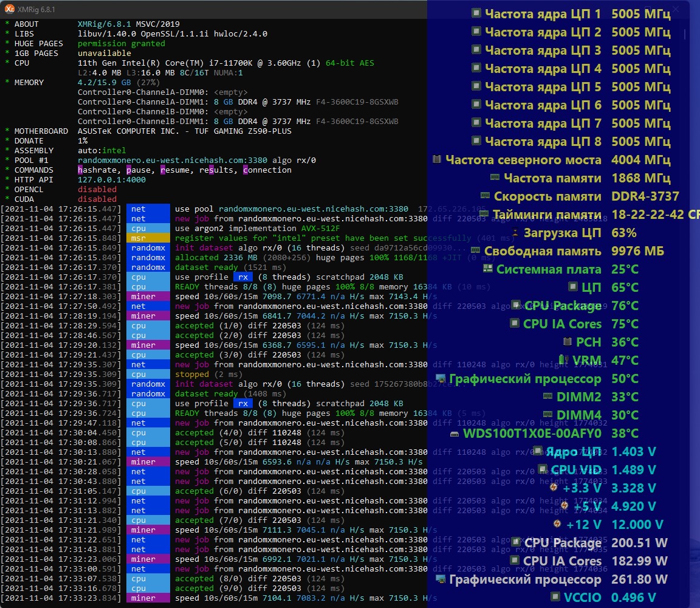Image resolution: width=700 pixels, height=608 pixels.
Task: Click the 'auto:intel' ASSEMBLY value
Action: pos(102,151)
